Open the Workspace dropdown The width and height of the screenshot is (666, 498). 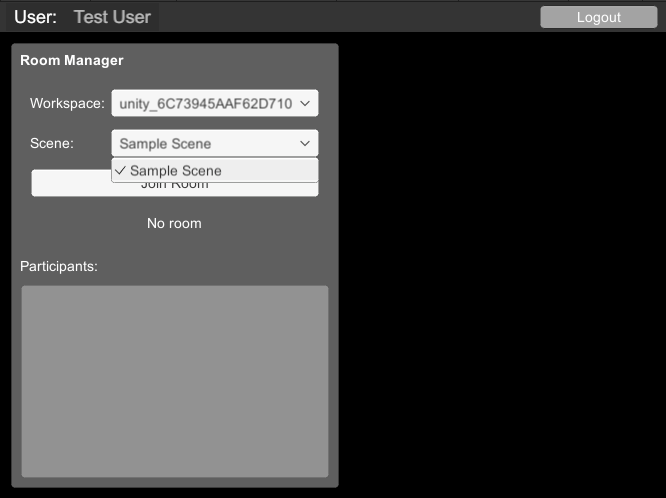pos(214,103)
